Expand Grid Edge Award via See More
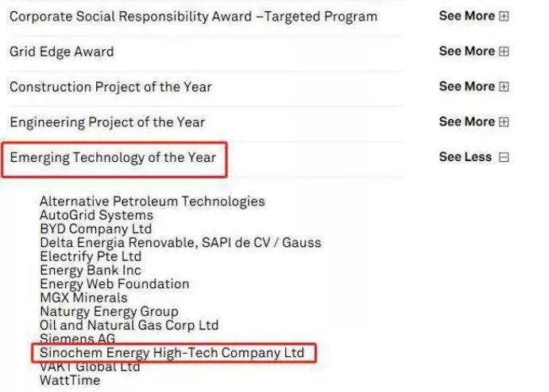Screen dimensions: 549x392 [466, 52]
